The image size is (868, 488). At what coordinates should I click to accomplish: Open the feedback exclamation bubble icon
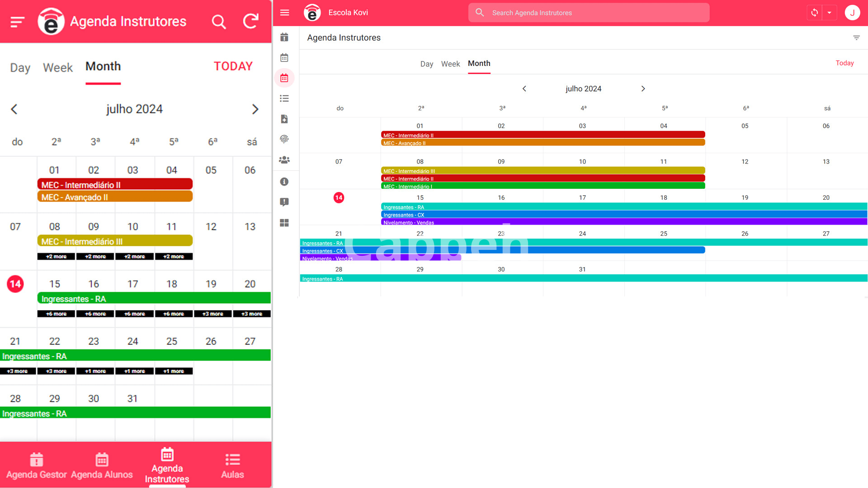(284, 202)
